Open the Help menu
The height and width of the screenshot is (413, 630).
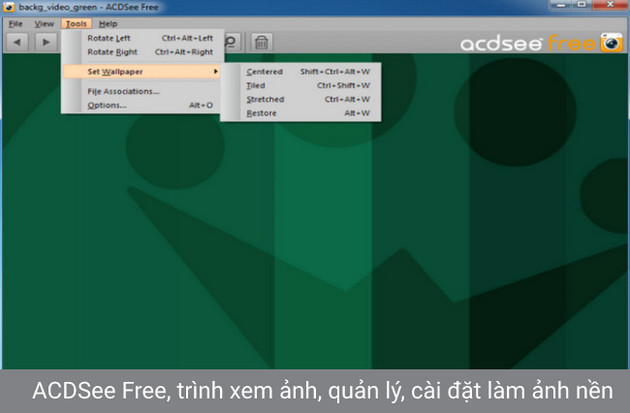click(x=108, y=24)
